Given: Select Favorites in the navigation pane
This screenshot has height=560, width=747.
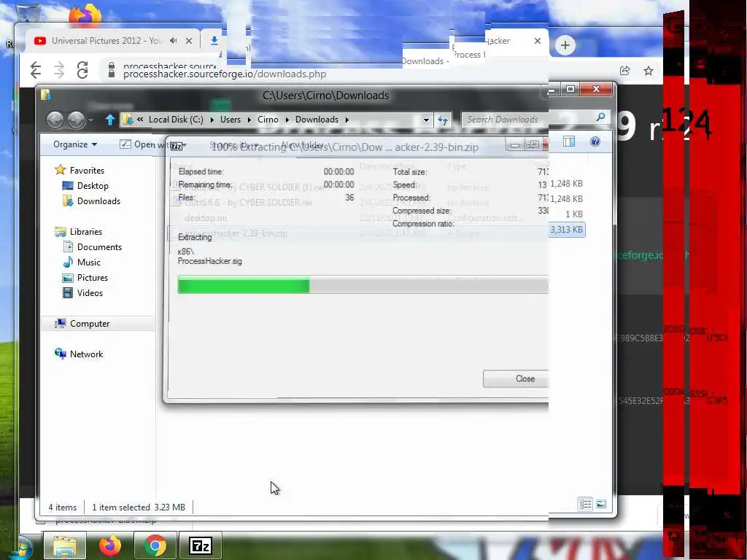Looking at the screenshot, I should [x=87, y=171].
